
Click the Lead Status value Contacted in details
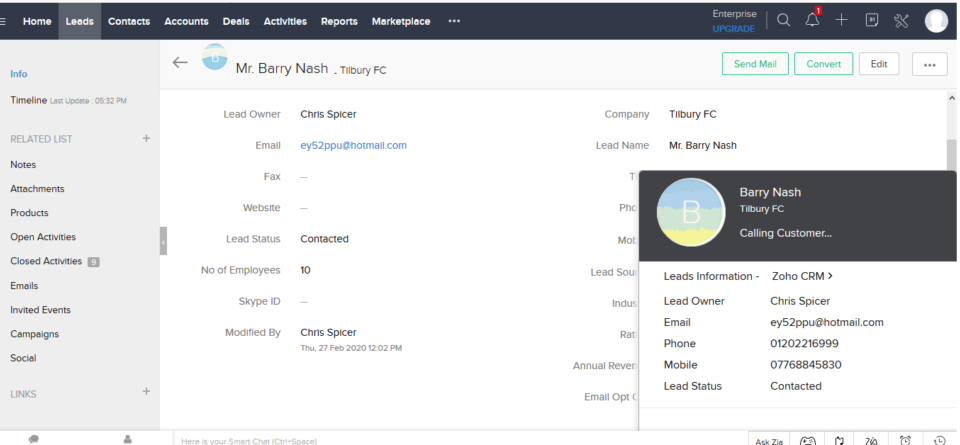[324, 239]
